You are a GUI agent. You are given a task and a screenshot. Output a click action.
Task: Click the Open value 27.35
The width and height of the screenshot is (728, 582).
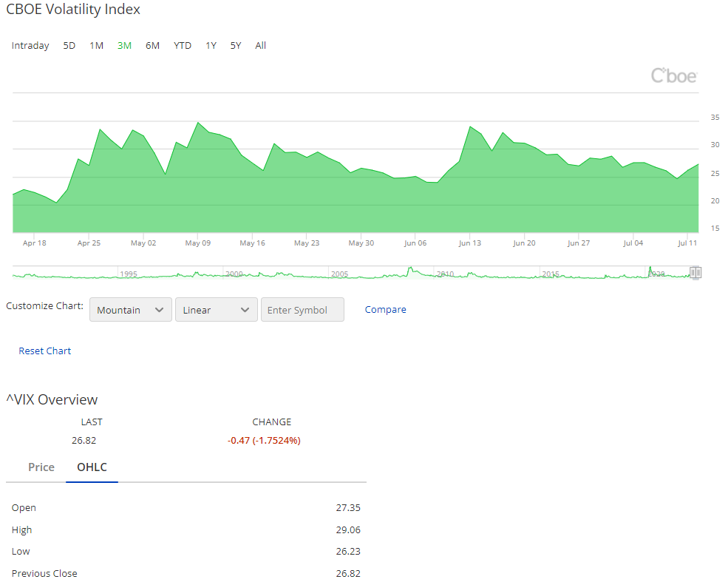point(348,508)
